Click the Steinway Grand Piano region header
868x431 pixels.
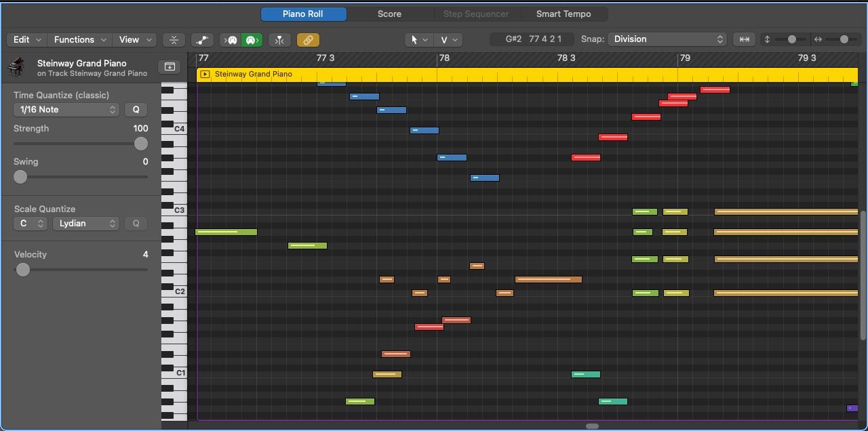point(528,75)
